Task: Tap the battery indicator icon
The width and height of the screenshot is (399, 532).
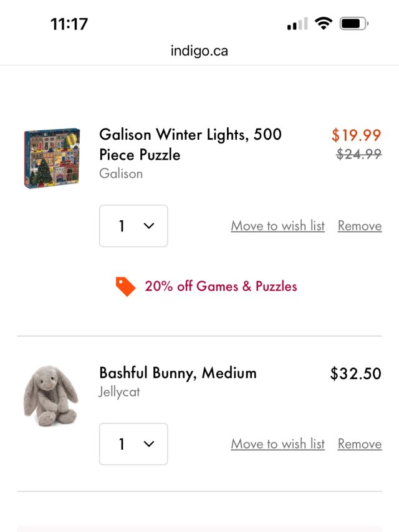Action: tap(353, 24)
